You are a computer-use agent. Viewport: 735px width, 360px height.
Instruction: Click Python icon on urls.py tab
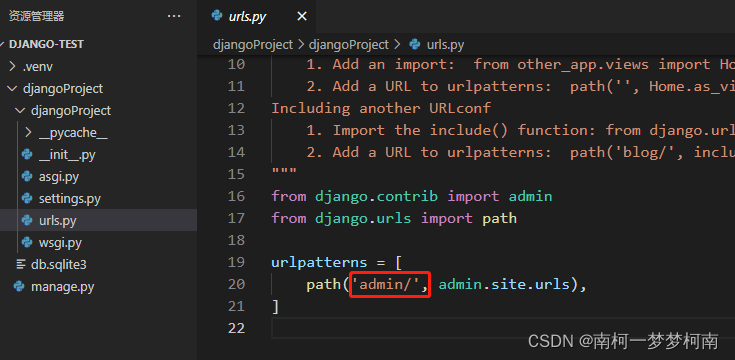(x=217, y=16)
